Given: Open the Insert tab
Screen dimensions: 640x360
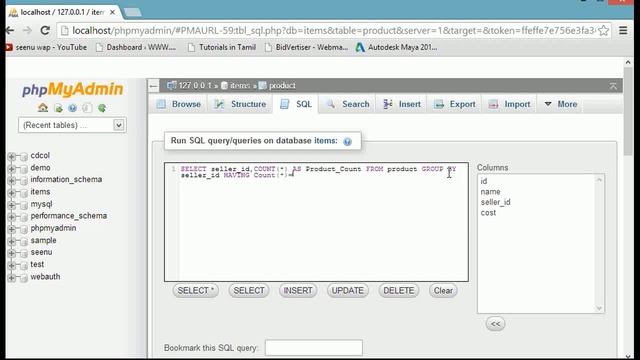Looking at the screenshot, I should click(402, 104).
